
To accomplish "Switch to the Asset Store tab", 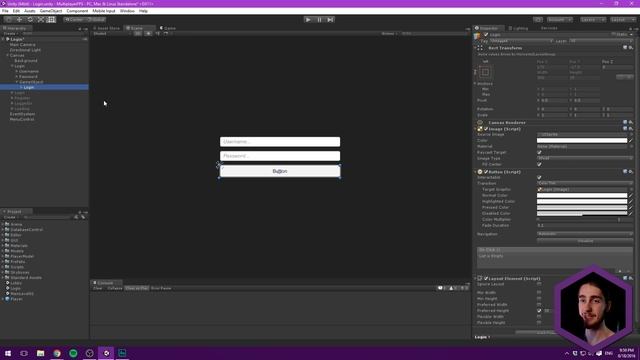I will pyautogui.click(x=107, y=28).
